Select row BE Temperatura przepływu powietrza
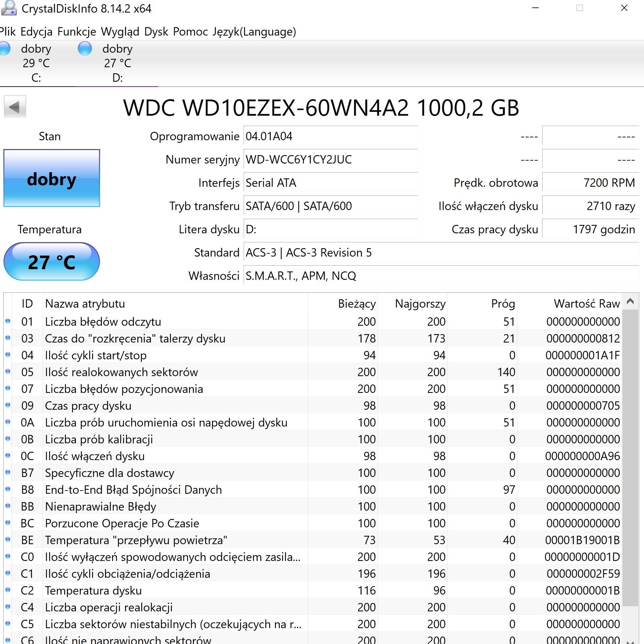 [x=313, y=540]
